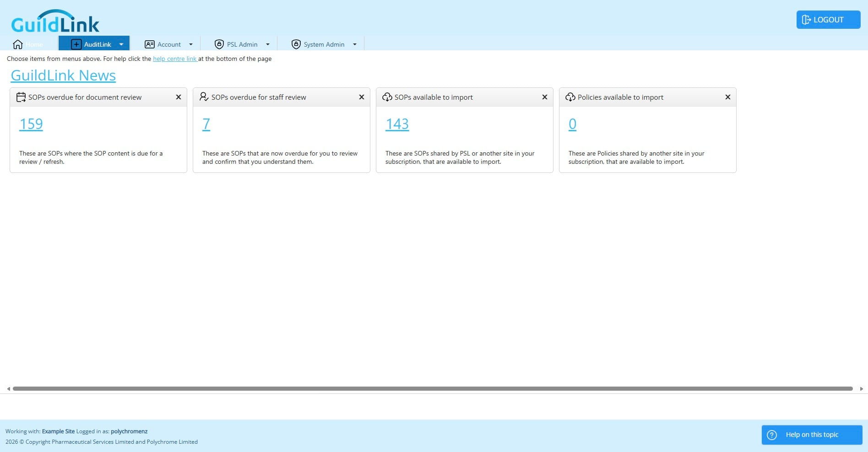
Task: Click the 'Example Site' text in footer
Action: 58,431
